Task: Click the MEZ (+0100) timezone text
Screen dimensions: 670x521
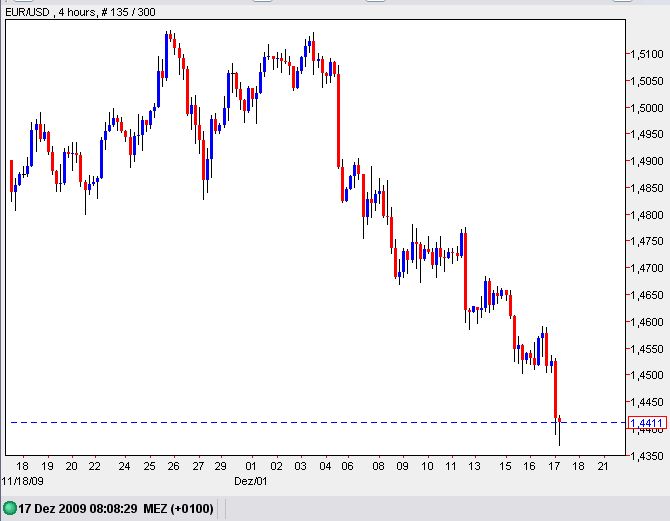Action: click(178, 509)
